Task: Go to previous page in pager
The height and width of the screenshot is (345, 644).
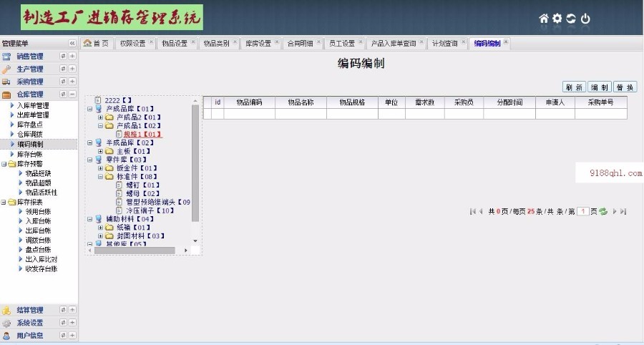Action: (x=481, y=212)
